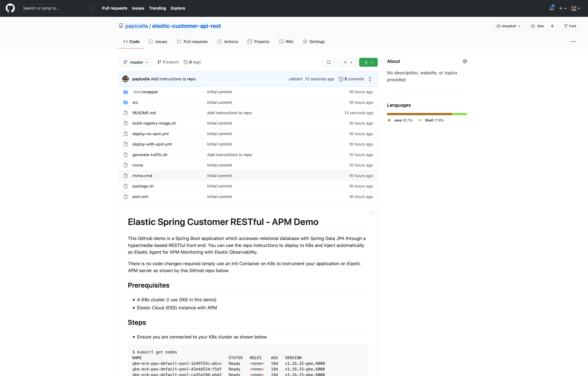Open the papicella owner link
Screen dimensions: 588x376
point(137,26)
